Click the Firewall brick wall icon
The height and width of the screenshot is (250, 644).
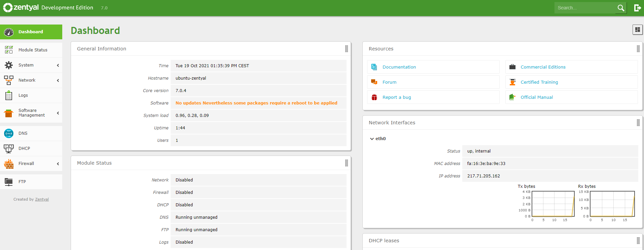click(9, 164)
